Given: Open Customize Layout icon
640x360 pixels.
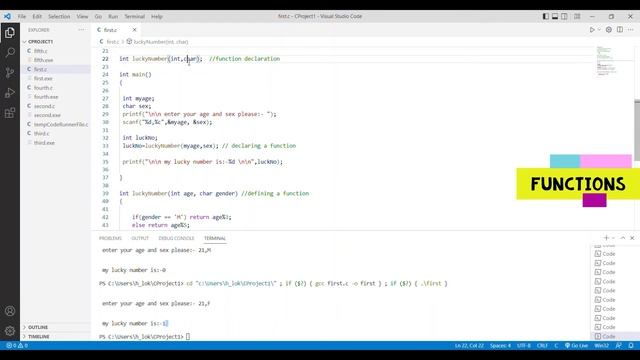Looking at the screenshot, I should click(x=577, y=16).
